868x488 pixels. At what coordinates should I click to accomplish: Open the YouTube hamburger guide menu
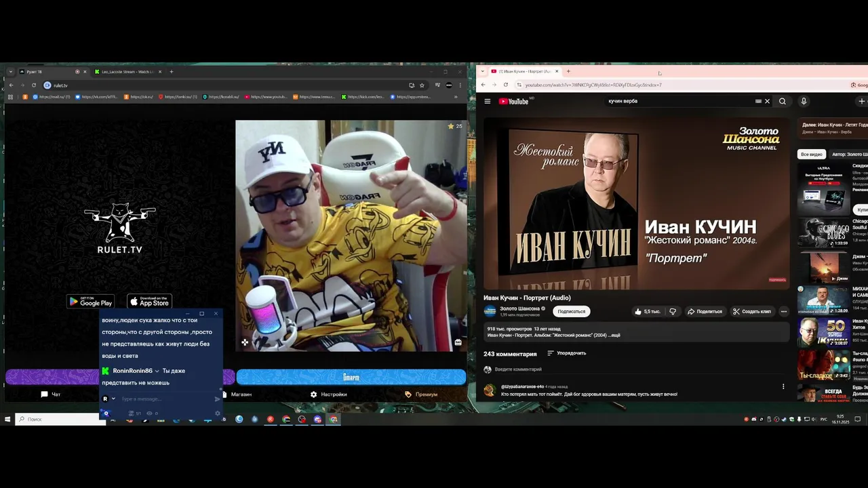487,102
